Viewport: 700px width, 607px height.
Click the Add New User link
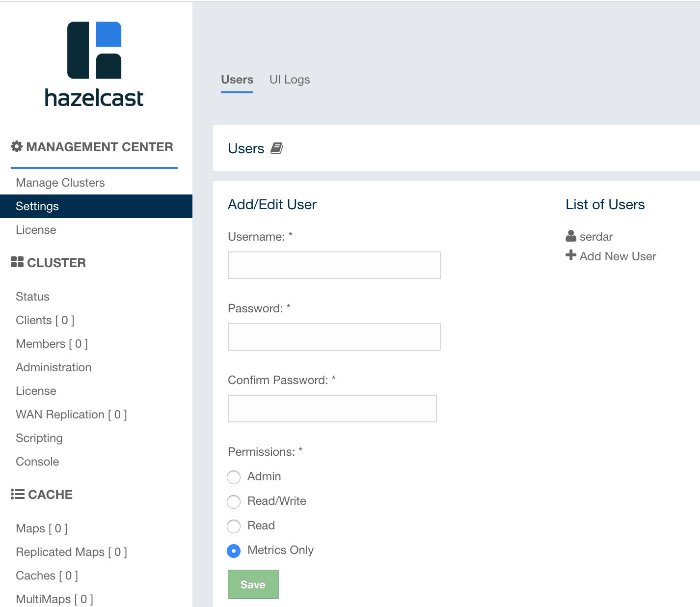(618, 256)
